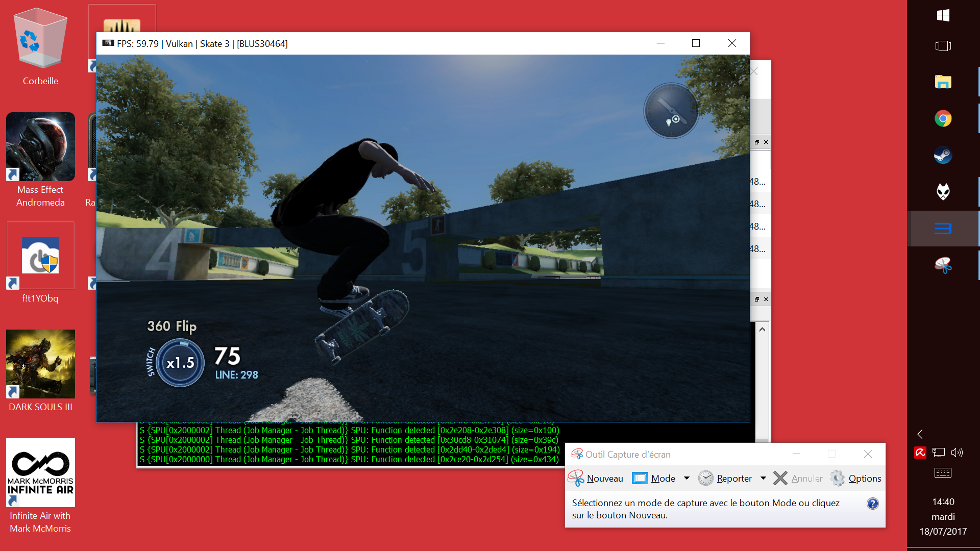980x551 pixels.
Task: Open Google Chrome from the taskbar
Action: [943, 118]
